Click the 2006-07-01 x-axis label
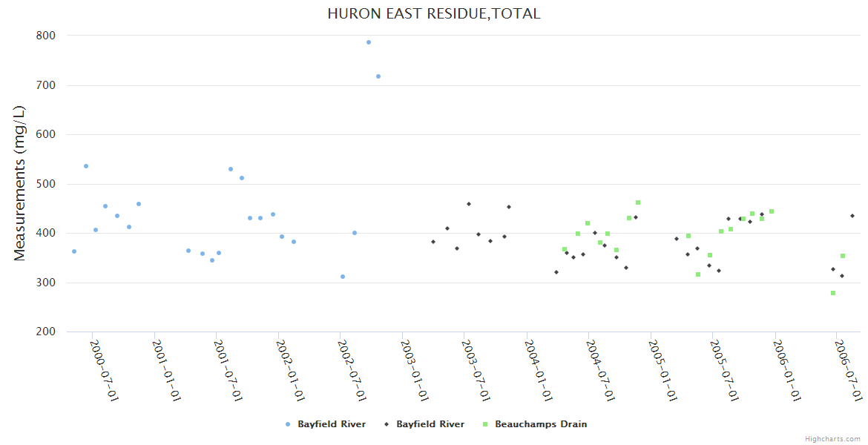Viewport: 868px width, 445px height. pyautogui.click(x=848, y=371)
